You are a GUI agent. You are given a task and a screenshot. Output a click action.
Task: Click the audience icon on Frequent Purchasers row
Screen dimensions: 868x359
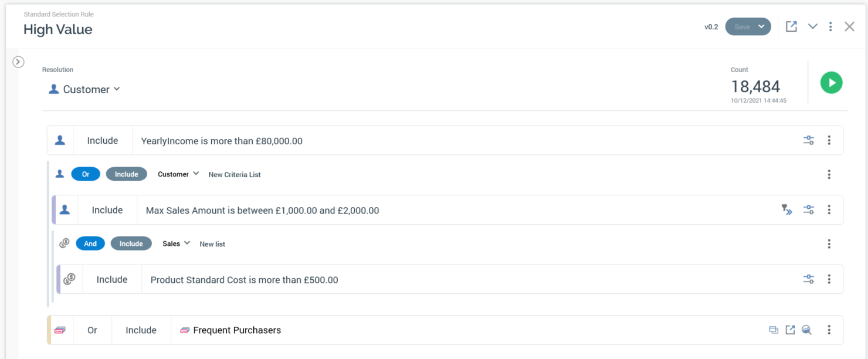774,330
